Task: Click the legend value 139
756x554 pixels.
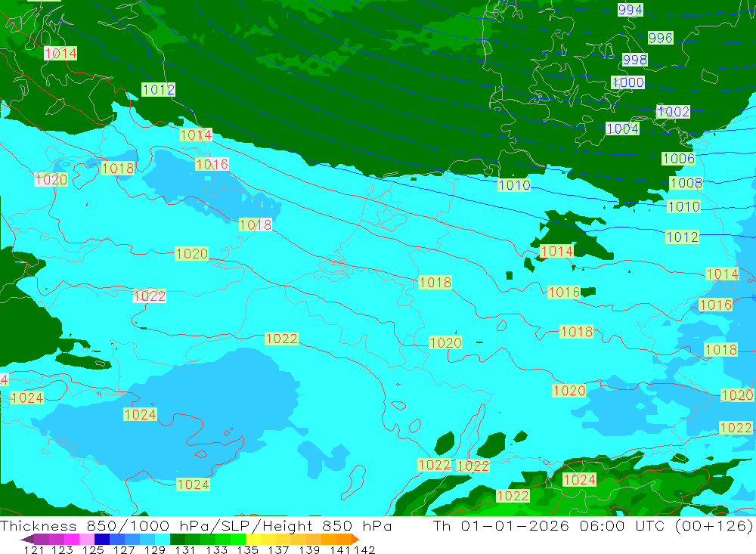Action: (309, 549)
